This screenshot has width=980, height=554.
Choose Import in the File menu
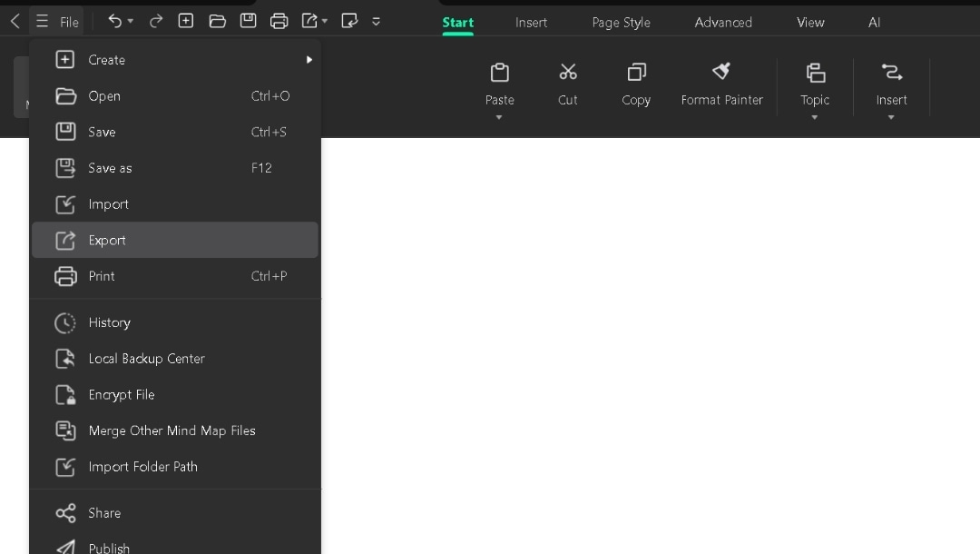[x=175, y=204]
